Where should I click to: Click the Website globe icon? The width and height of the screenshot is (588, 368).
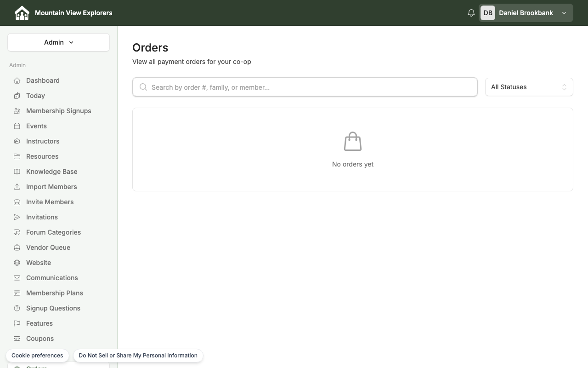(17, 263)
